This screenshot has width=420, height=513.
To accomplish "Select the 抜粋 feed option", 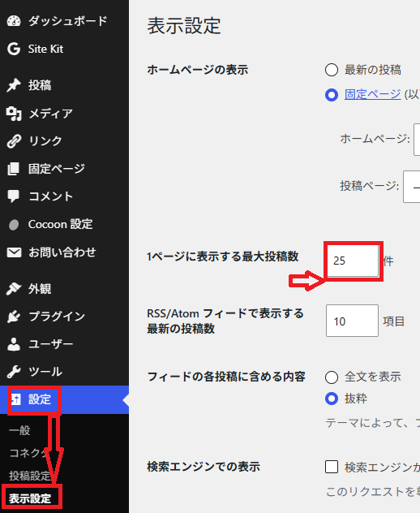I will 332,399.
